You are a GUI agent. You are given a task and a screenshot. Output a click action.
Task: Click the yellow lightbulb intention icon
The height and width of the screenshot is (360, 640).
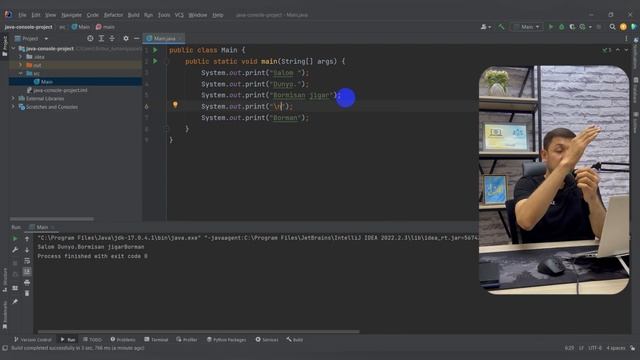pos(175,105)
